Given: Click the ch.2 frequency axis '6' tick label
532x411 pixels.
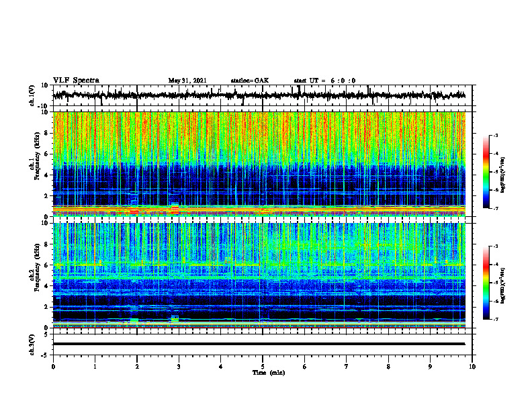Looking at the screenshot, I should (46, 265).
